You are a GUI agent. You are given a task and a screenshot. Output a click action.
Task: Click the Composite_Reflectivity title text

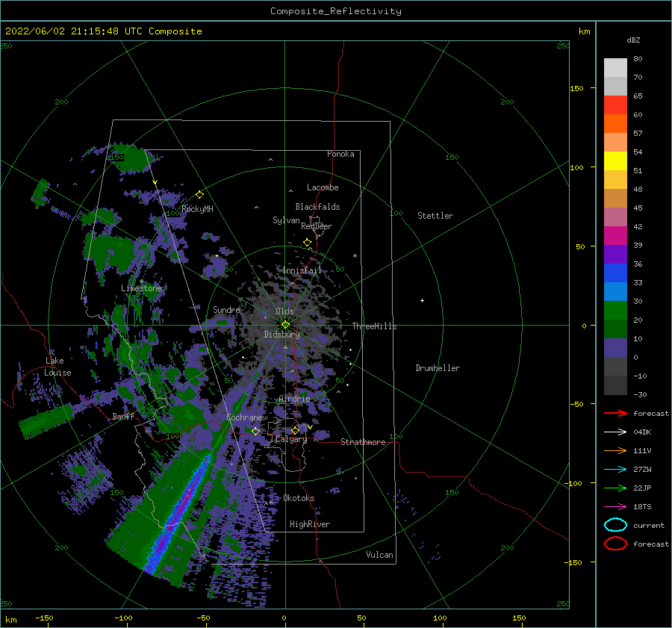tap(336, 11)
